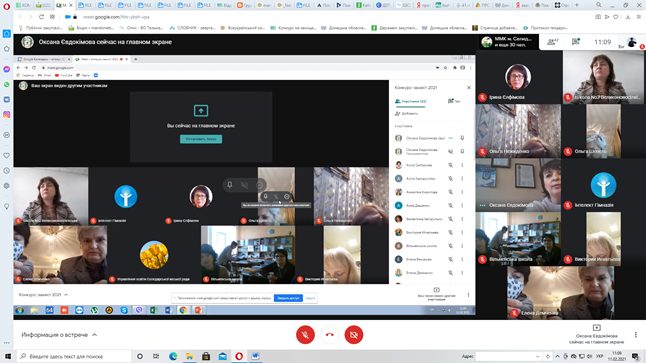Click the Інтелект Гімназія participant tile
The image size is (646, 363).
click(603, 185)
